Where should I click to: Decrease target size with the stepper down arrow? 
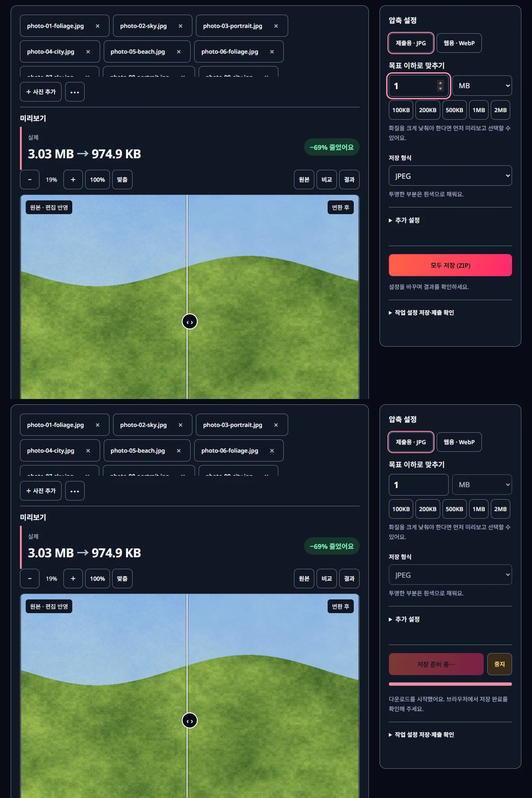(440, 89)
